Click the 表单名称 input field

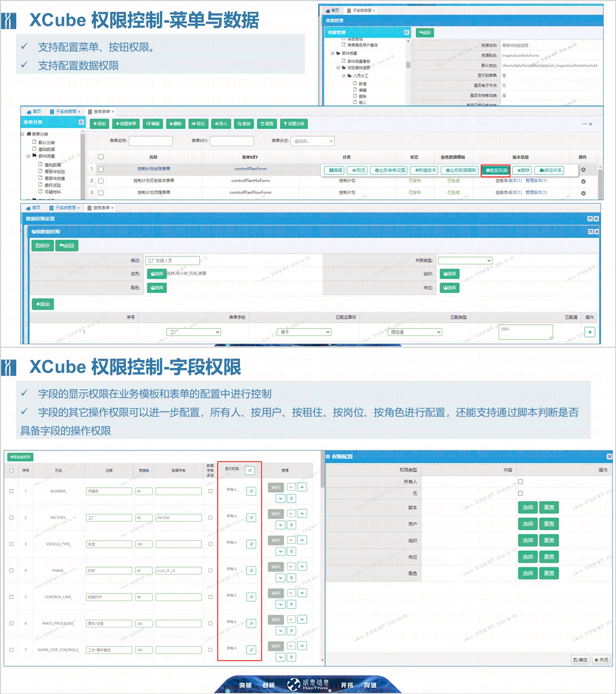tap(150, 141)
